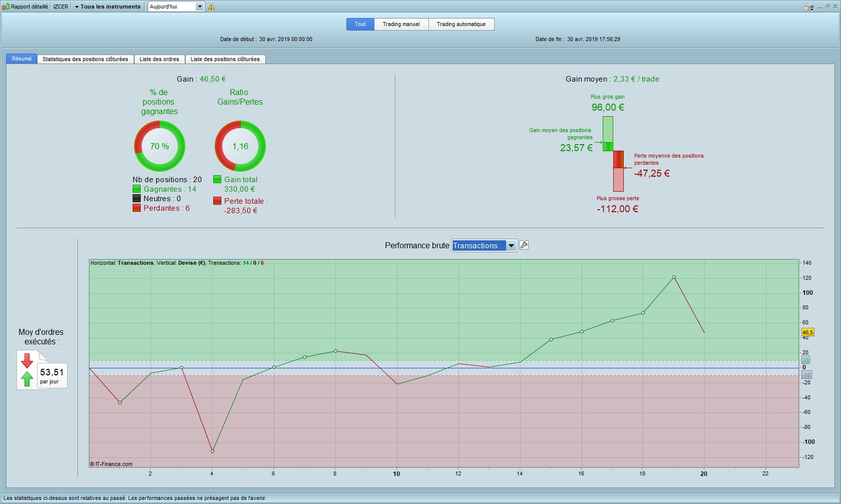Filter to Trading automatique only

pyautogui.click(x=461, y=24)
